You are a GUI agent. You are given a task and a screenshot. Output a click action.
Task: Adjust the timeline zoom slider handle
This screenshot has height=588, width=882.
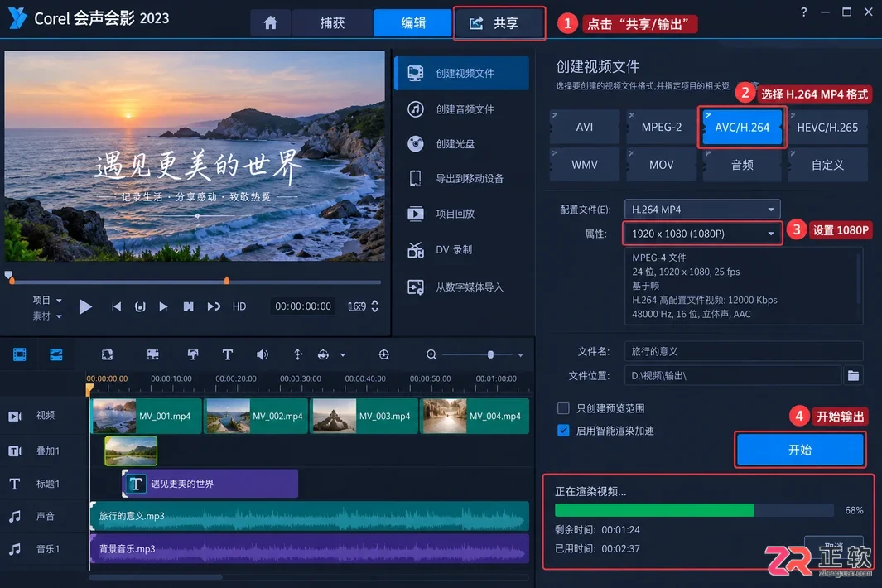pyautogui.click(x=490, y=354)
